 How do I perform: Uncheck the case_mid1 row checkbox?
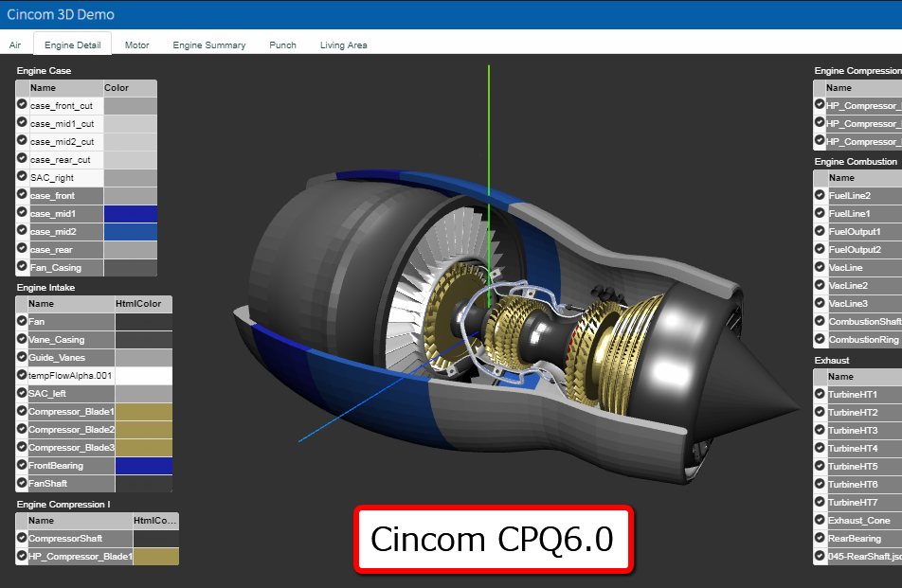click(x=22, y=213)
